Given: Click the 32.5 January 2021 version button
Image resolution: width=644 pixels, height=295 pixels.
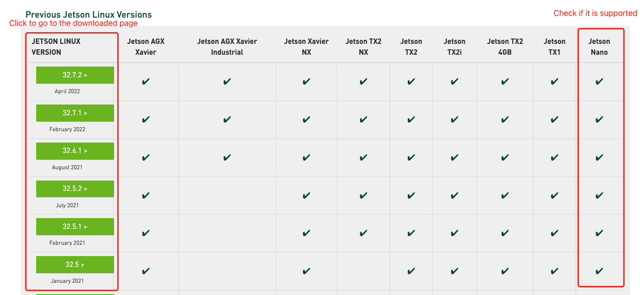Looking at the screenshot, I should [75, 265].
